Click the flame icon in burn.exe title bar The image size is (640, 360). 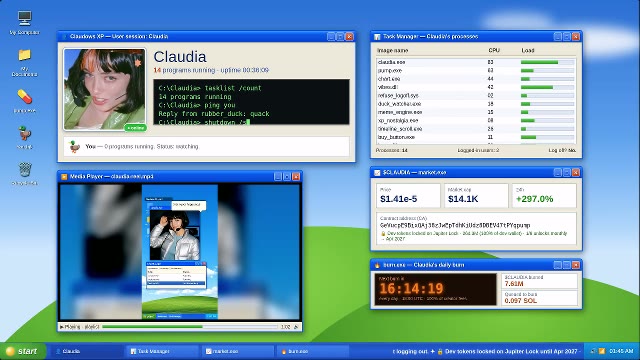377,265
